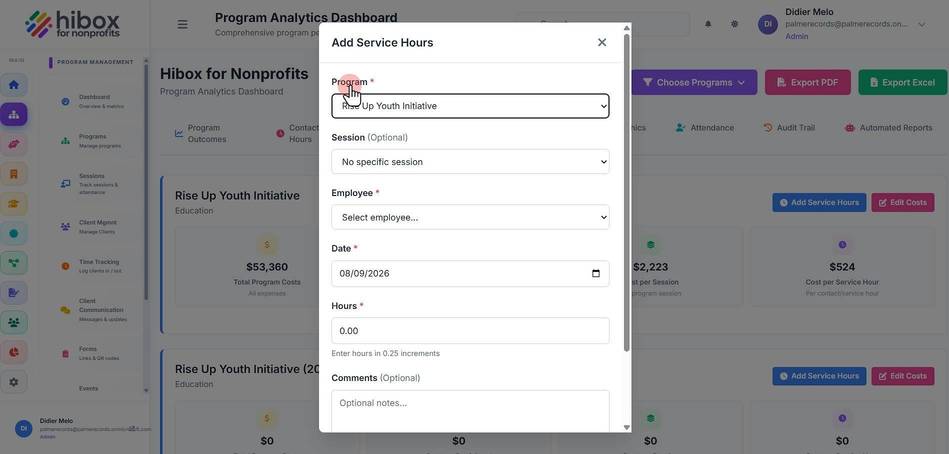Open the Program dropdown

(x=470, y=106)
